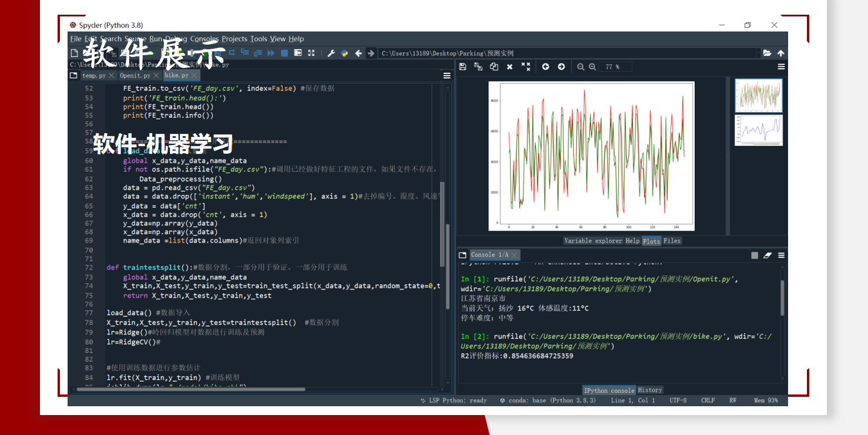Open the File menu
The image size is (868, 435).
[76, 39]
